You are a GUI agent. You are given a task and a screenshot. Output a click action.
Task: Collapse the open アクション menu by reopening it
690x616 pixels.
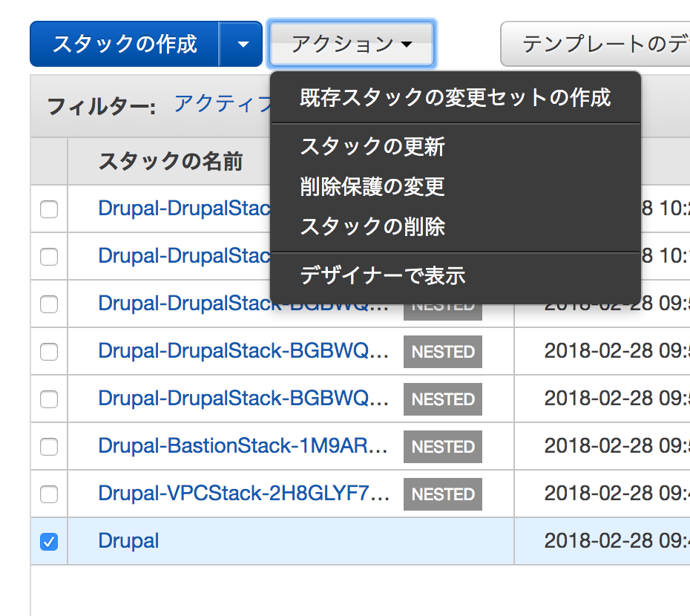click(352, 44)
